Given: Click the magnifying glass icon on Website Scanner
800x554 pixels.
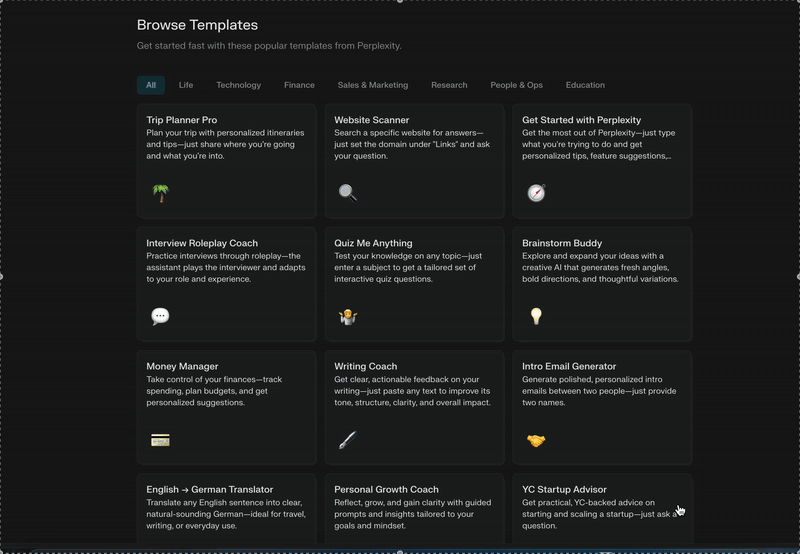Looking at the screenshot, I should [348, 193].
